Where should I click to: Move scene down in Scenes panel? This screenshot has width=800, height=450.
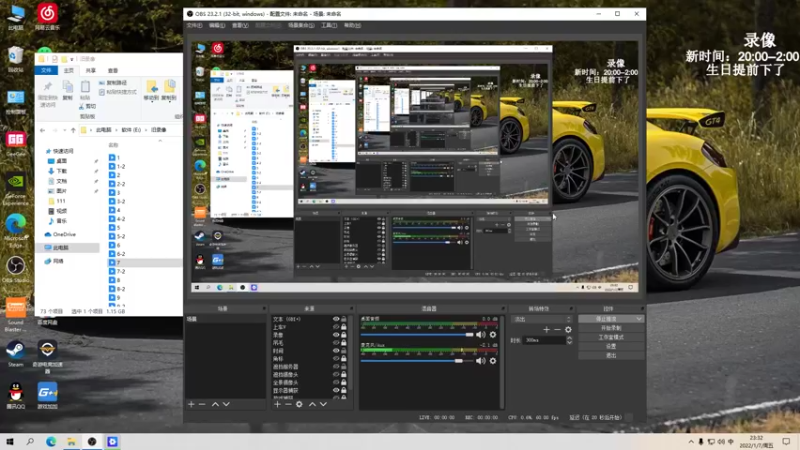click(226, 404)
